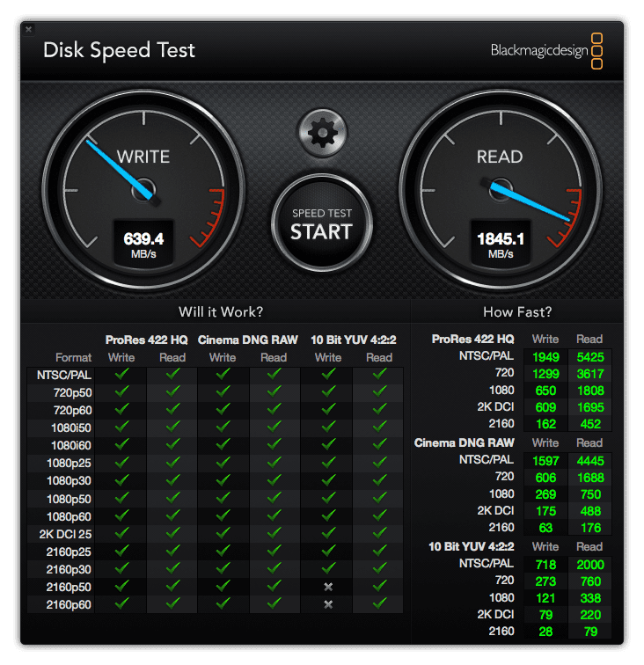This screenshot has height=665, width=644.
Task: Click 1080i50 Cinema DNG RAW read checkmark
Action: 274,427
